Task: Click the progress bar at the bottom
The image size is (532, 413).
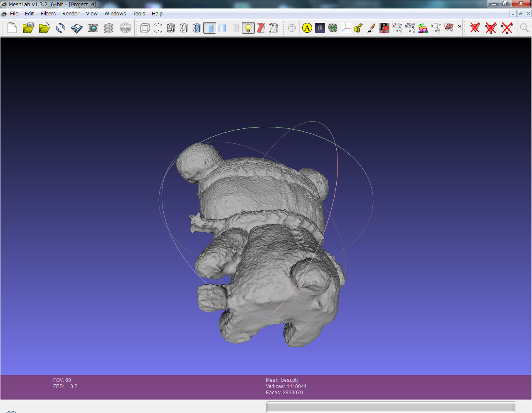Action: [391, 407]
